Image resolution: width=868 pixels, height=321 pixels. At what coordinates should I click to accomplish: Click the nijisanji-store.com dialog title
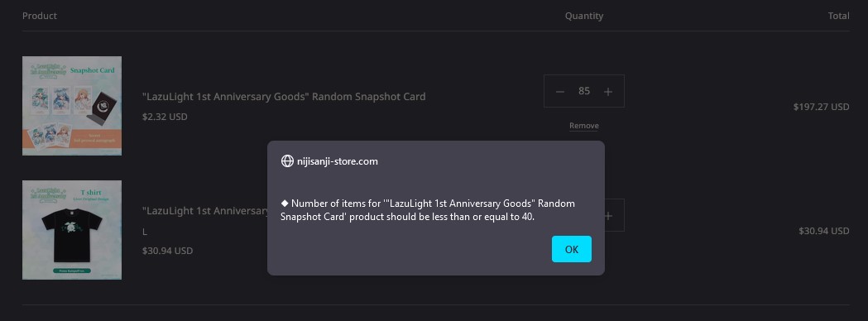[337, 161]
